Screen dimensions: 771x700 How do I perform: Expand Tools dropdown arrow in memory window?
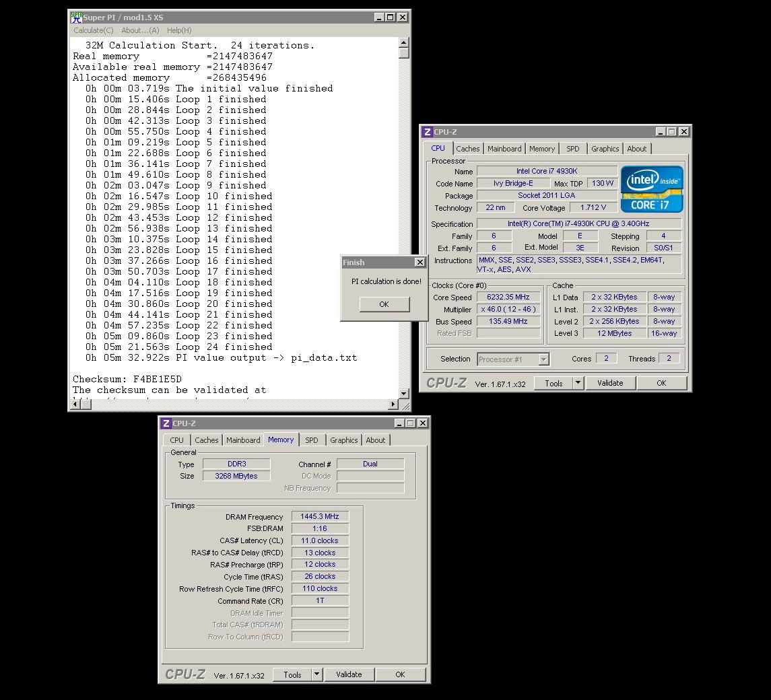click(x=317, y=675)
